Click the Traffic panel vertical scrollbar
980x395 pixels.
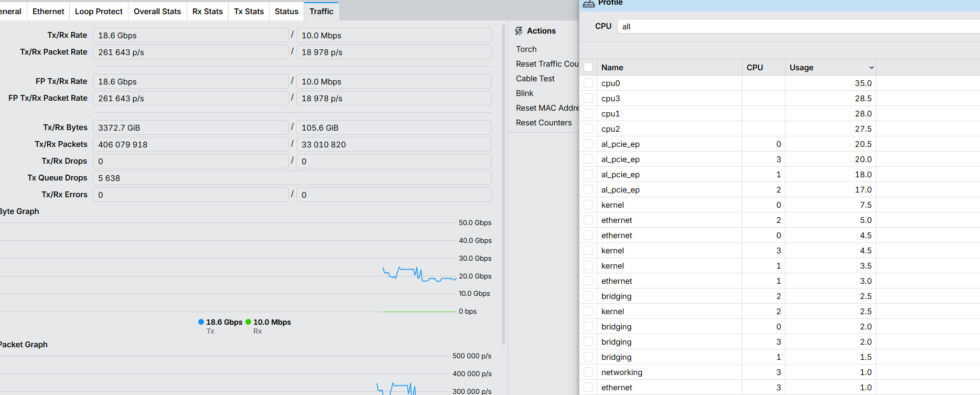click(504, 184)
